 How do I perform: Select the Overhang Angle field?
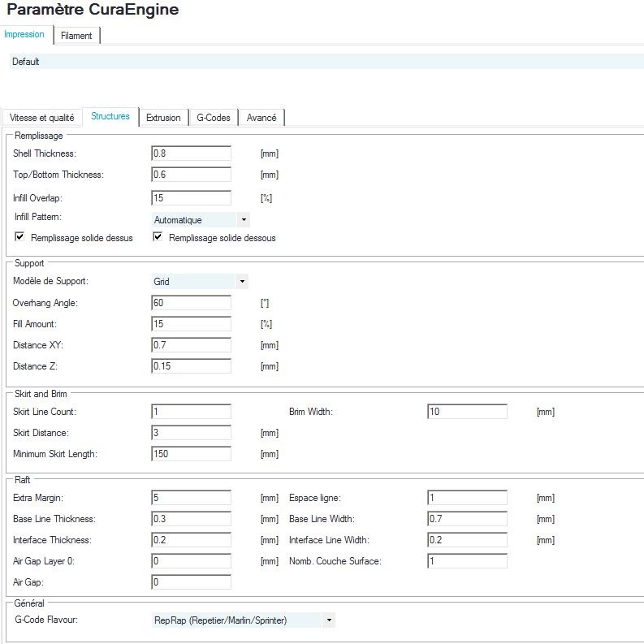191,303
